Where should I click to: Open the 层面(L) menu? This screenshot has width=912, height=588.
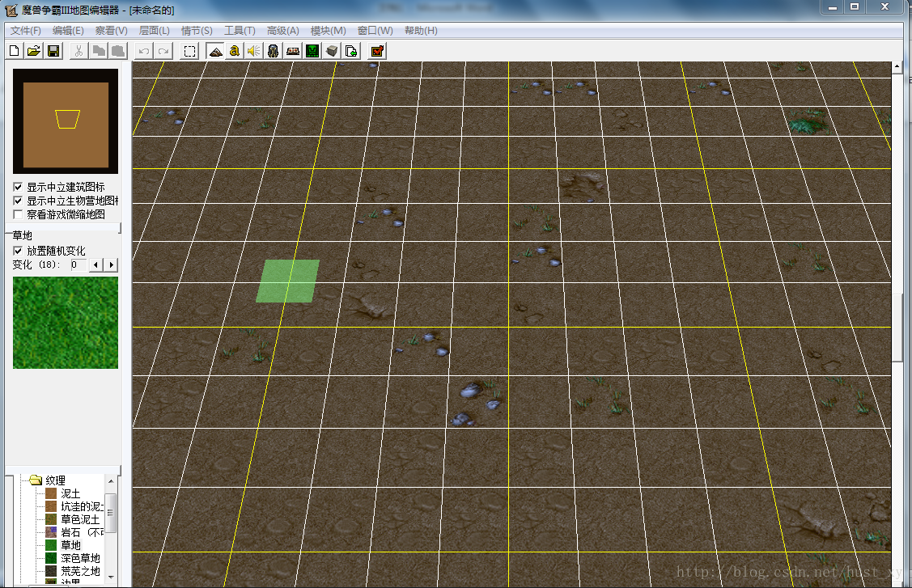(154, 30)
